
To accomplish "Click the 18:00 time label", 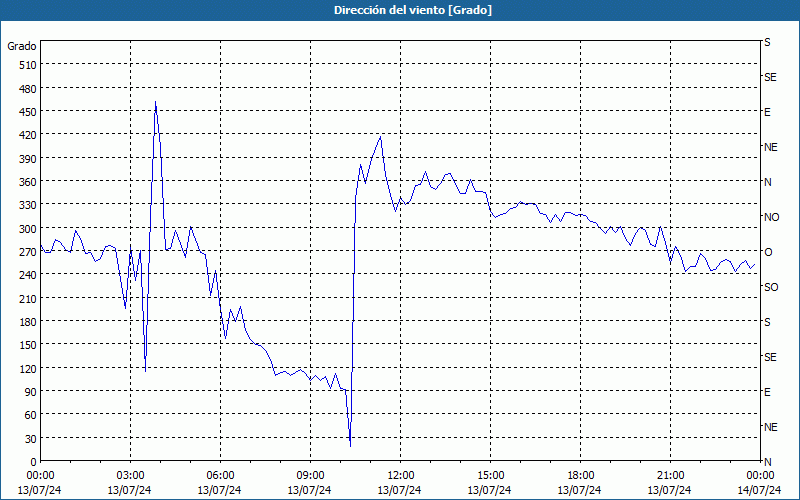I will pos(580,476).
